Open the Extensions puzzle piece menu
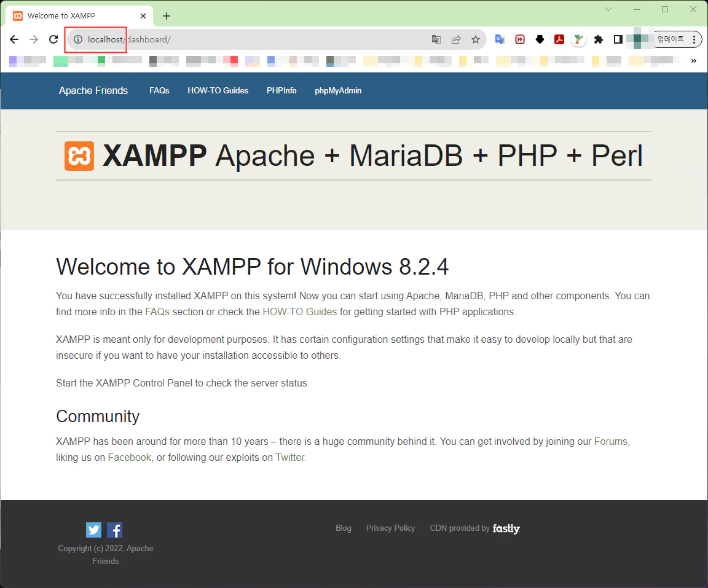Viewport: 708px width, 588px height. coord(598,39)
